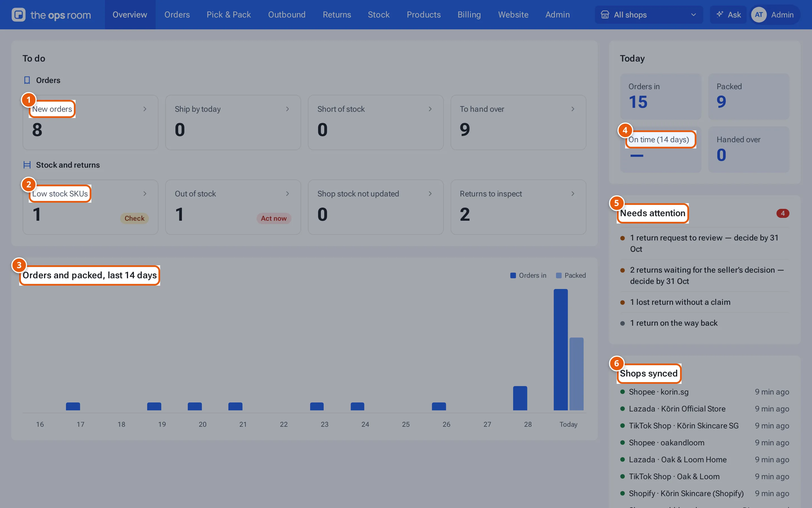Expand Low stock SKUs card chevron
The image size is (812, 508).
click(145, 194)
